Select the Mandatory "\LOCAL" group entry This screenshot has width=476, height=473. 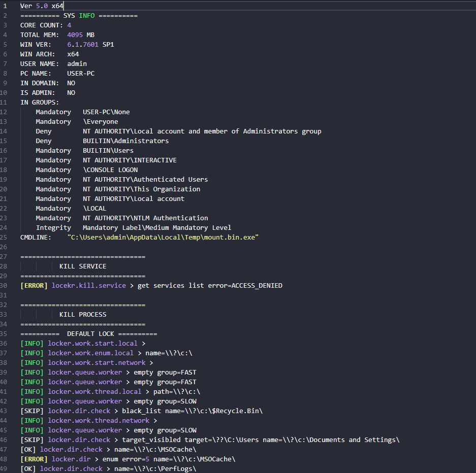[x=94, y=209]
